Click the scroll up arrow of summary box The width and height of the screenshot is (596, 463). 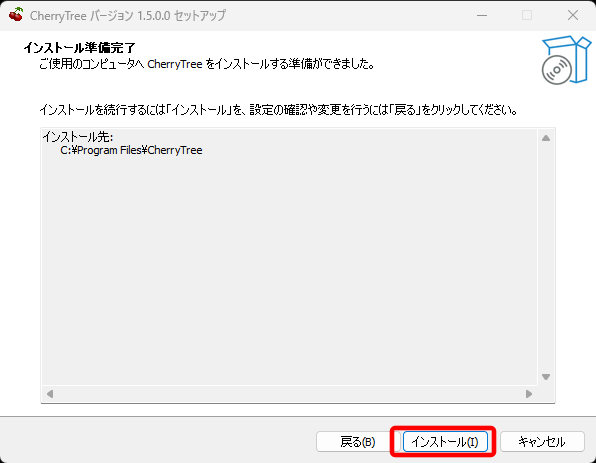[546, 138]
